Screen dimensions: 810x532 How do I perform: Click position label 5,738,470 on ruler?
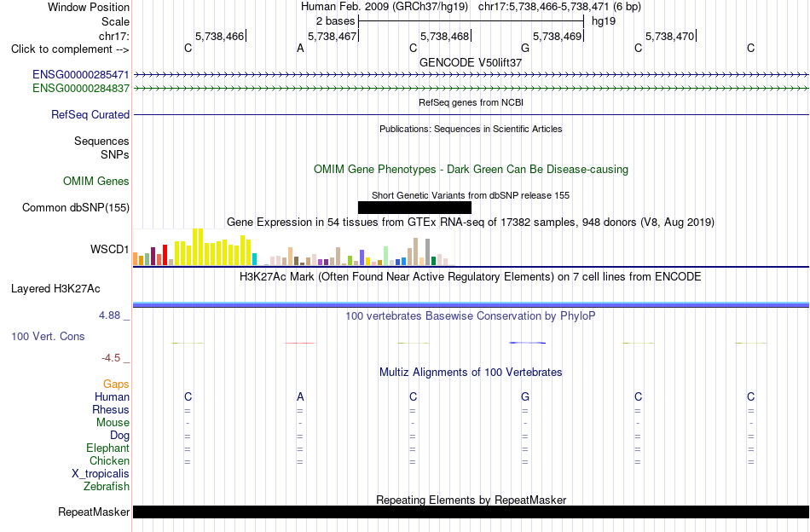(x=669, y=36)
